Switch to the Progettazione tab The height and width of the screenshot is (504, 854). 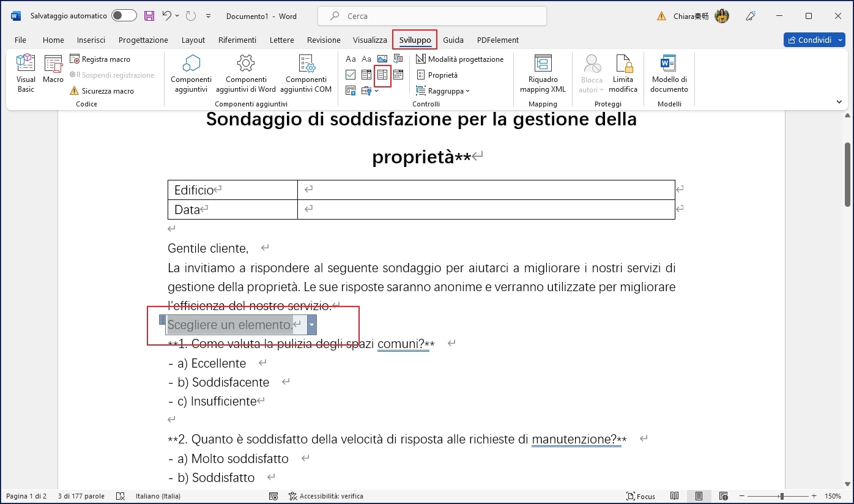tap(143, 40)
